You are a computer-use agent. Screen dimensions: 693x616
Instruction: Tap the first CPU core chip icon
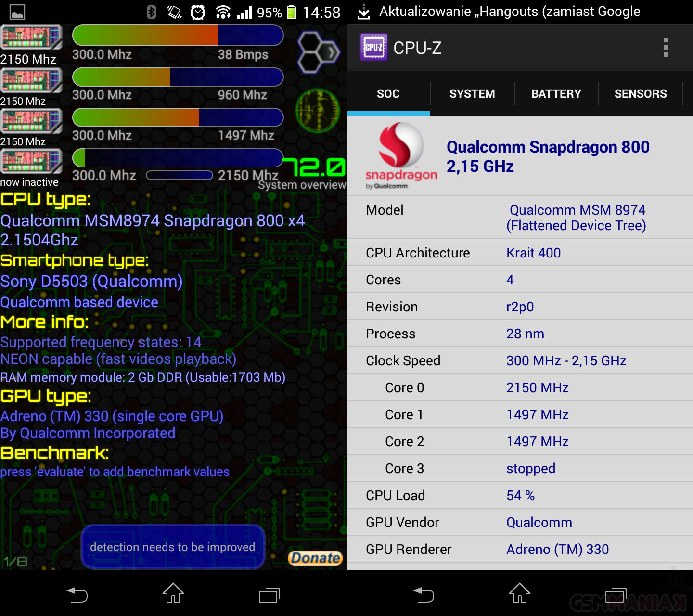(31, 38)
